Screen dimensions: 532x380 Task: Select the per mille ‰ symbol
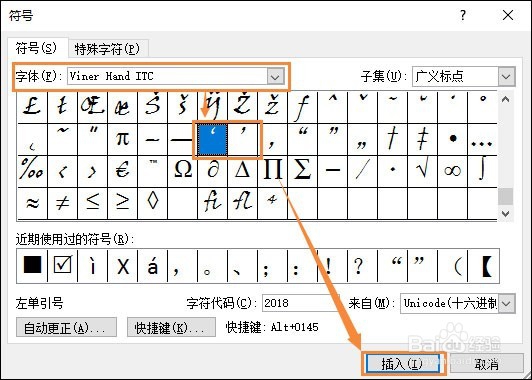click(x=33, y=171)
